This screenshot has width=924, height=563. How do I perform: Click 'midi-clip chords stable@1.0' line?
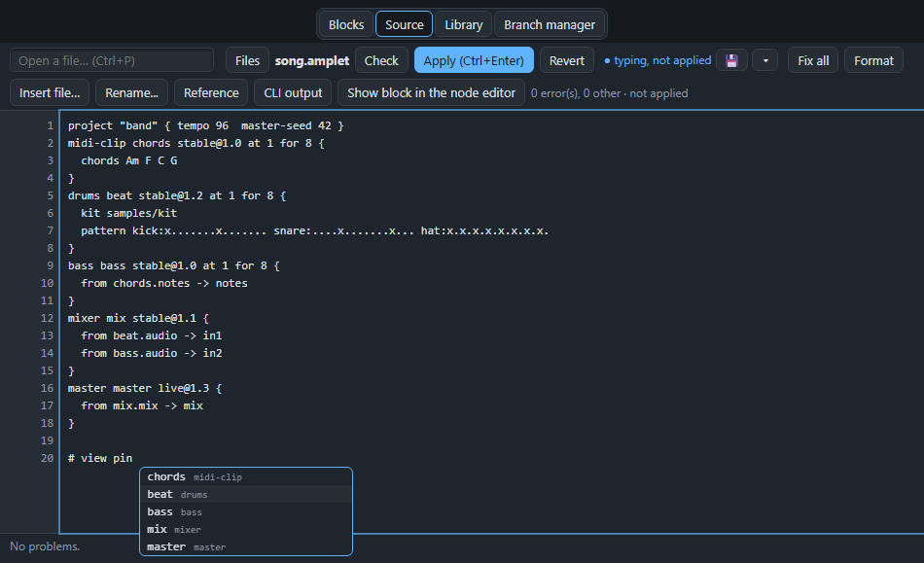tap(196, 143)
